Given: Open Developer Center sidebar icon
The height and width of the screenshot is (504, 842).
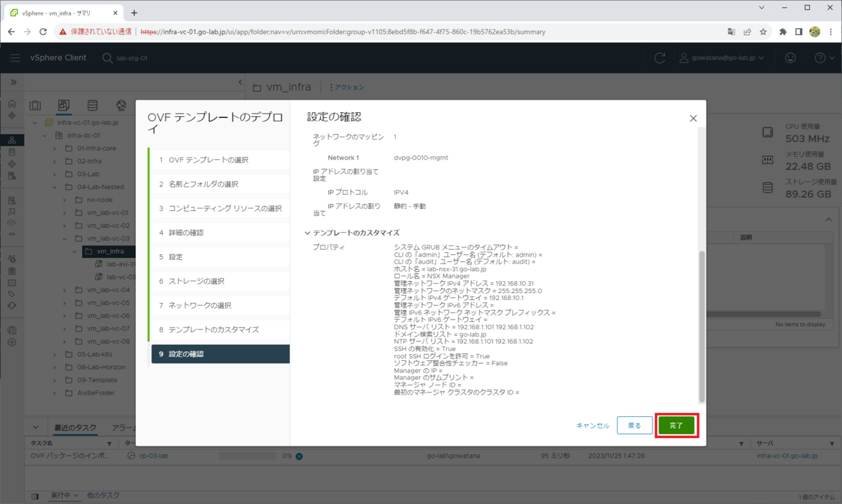Looking at the screenshot, I should pyautogui.click(x=12, y=234).
